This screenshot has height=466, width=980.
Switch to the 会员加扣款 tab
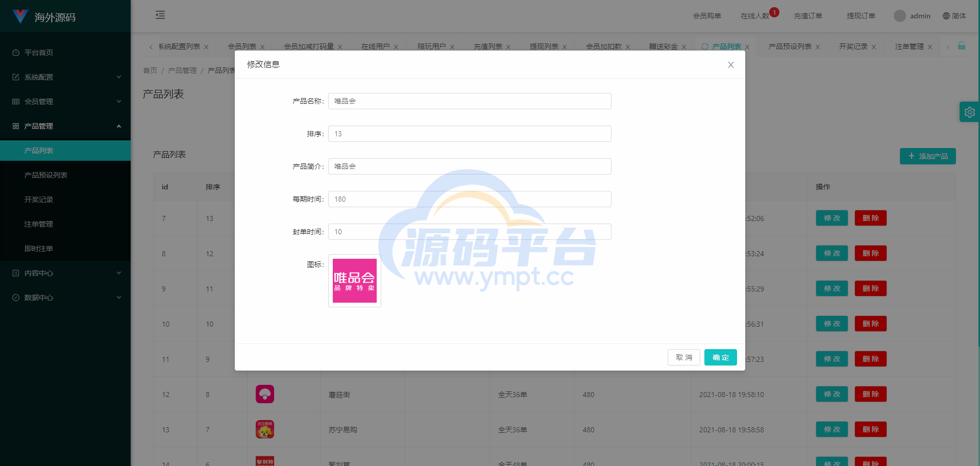click(x=604, y=46)
